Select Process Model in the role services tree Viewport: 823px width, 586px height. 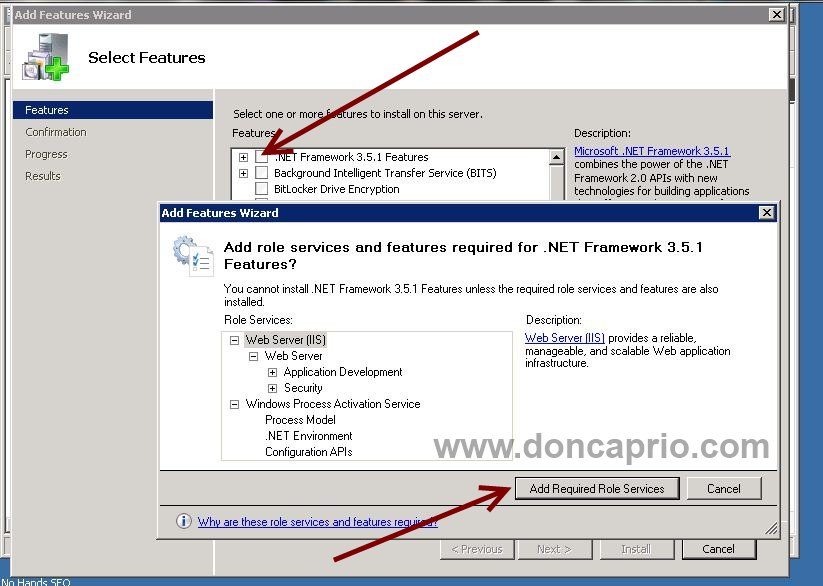(300, 420)
